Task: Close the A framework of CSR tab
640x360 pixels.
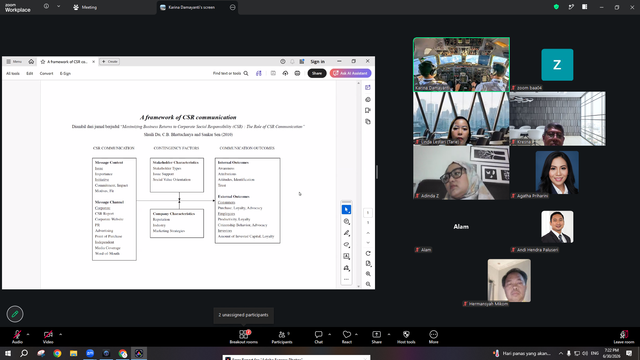Action: click(93, 62)
